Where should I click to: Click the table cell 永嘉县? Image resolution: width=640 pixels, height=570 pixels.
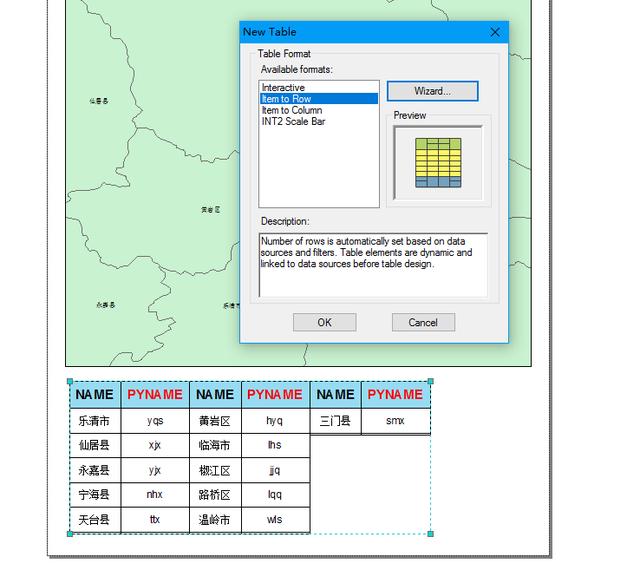pyautogui.click(x=94, y=470)
